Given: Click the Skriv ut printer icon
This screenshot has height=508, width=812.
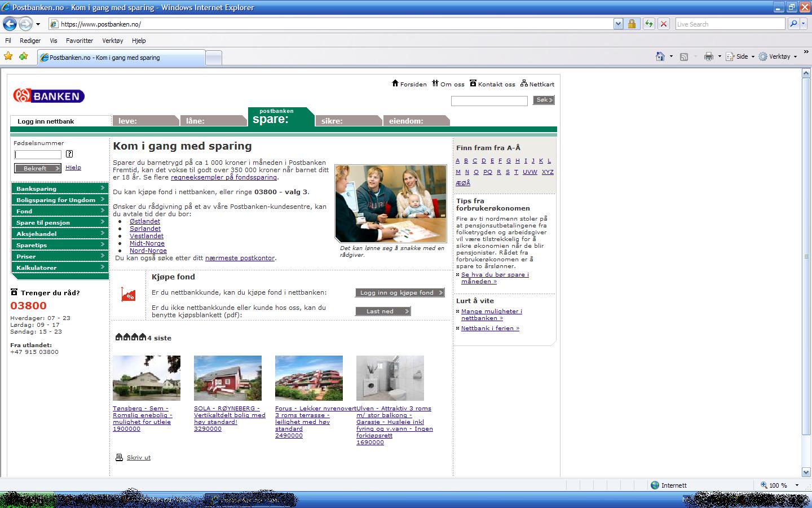Looking at the screenshot, I should click(x=119, y=457).
